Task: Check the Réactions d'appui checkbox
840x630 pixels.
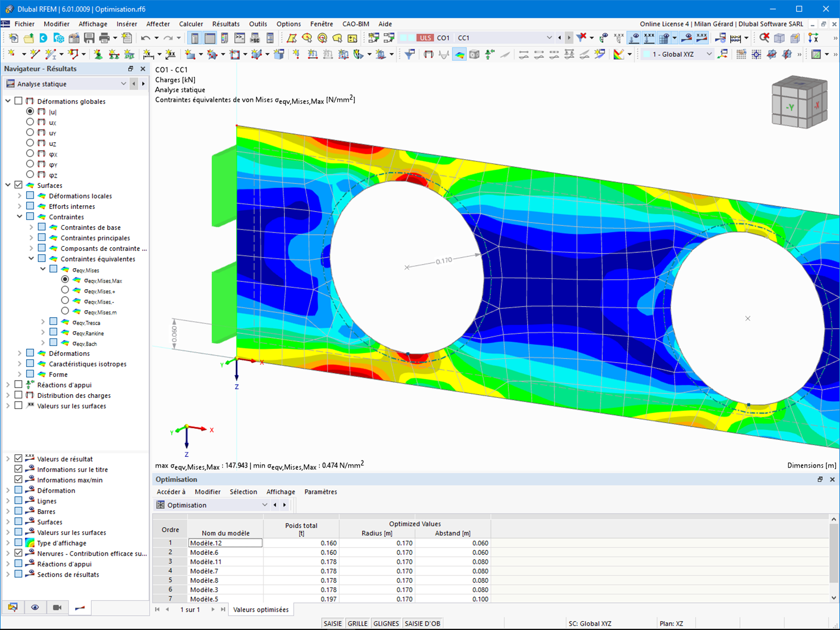Action: pyautogui.click(x=18, y=384)
